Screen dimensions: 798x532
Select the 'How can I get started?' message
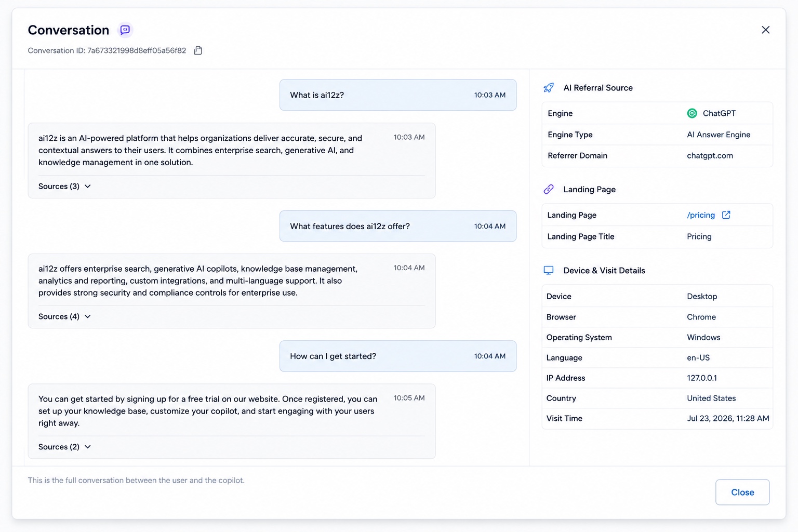click(x=398, y=356)
